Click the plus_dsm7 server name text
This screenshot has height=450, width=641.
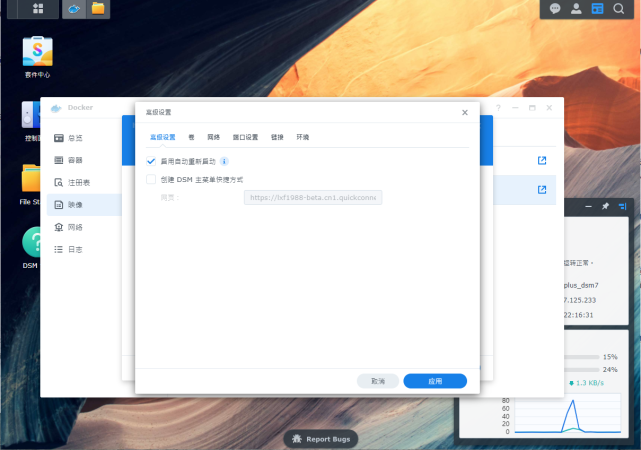[581, 285]
